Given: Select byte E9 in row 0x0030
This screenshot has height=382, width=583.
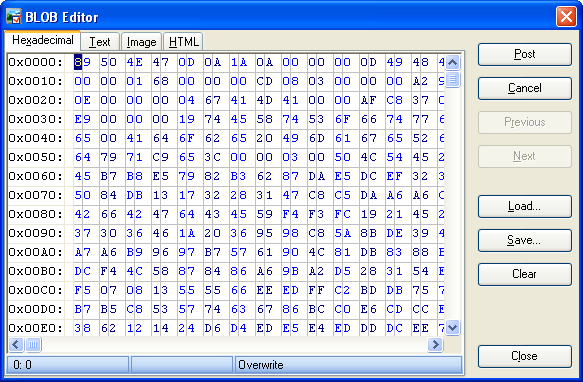Looking at the screenshot, I should (x=82, y=119).
